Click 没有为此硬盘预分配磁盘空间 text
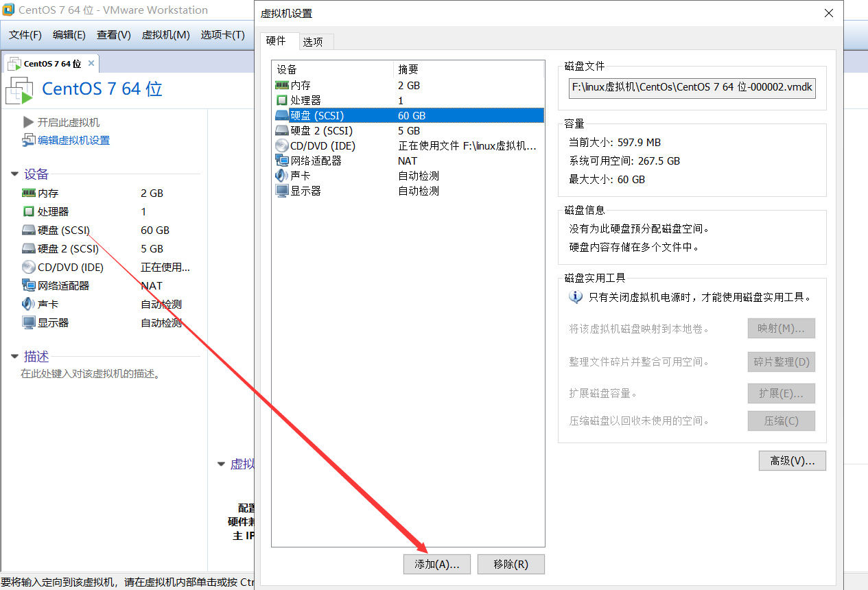This screenshot has width=868, height=590. tap(640, 229)
